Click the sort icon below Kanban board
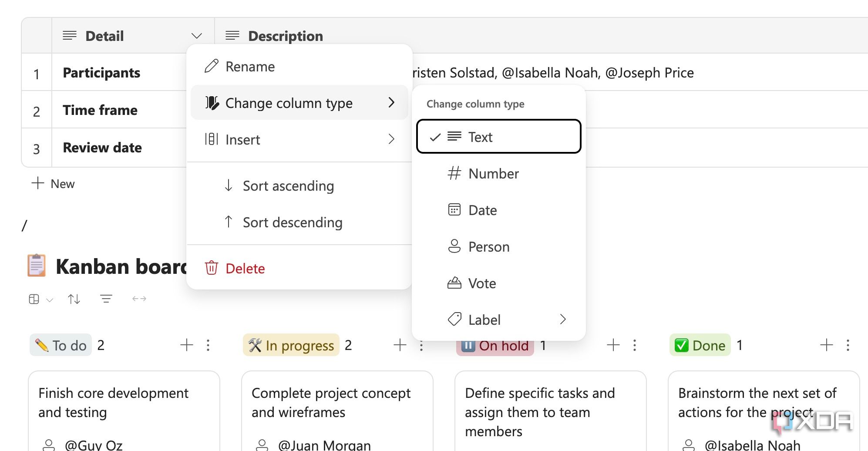This screenshot has width=868, height=451. pos(74,299)
